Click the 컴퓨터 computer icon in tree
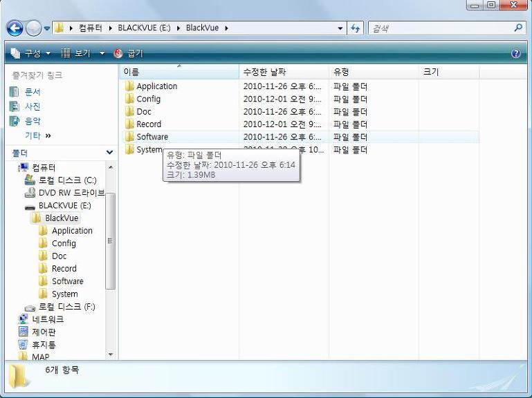The image size is (532, 398). point(23,167)
